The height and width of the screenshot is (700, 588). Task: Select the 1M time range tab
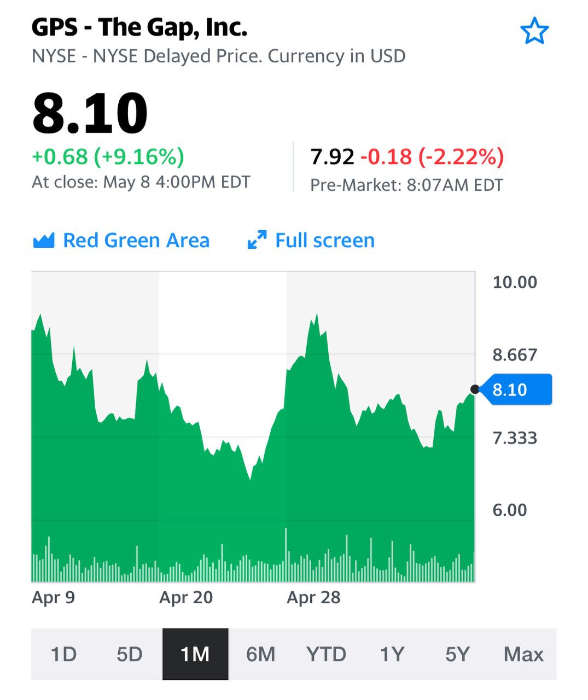pyautogui.click(x=195, y=654)
